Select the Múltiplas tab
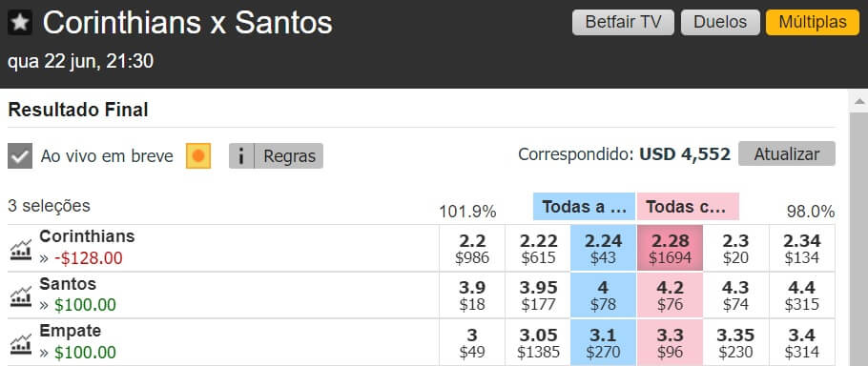Screen dimensions: 868x366 coord(813,22)
